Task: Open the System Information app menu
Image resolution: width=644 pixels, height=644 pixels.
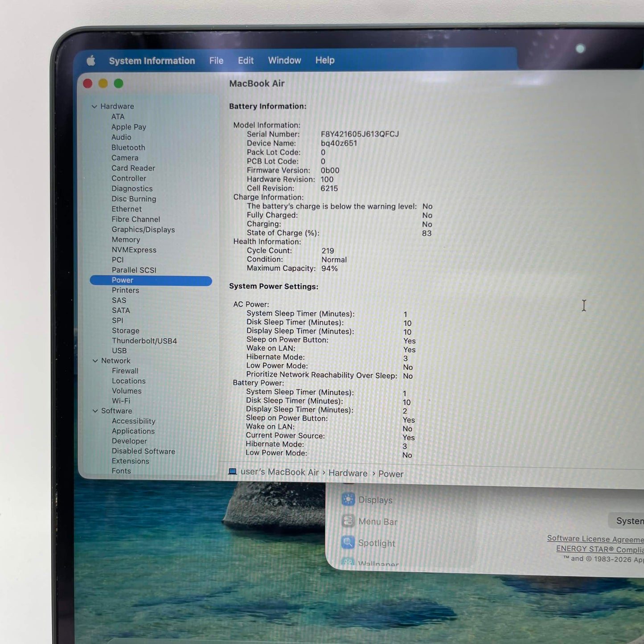Action: tap(152, 61)
